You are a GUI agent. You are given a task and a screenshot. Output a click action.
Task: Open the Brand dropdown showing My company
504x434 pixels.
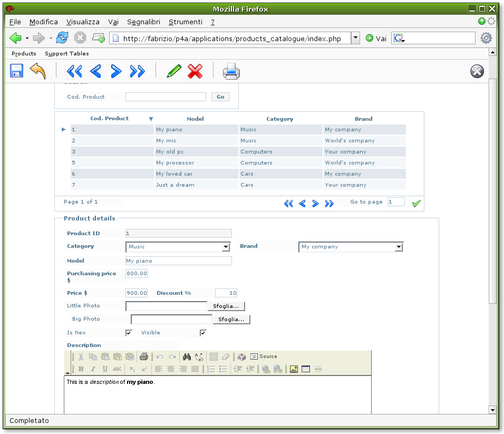pyautogui.click(x=351, y=247)
